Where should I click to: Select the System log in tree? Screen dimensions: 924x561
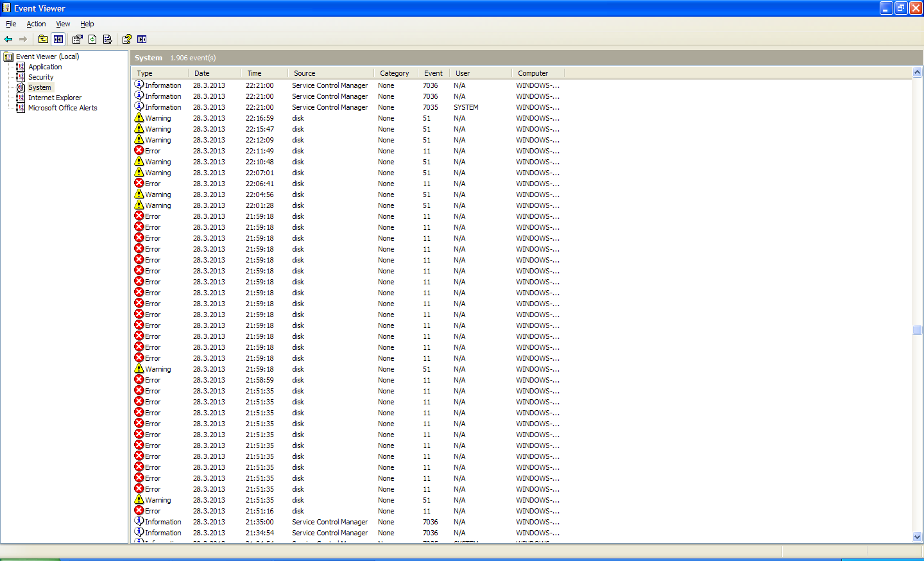[39, 87]
